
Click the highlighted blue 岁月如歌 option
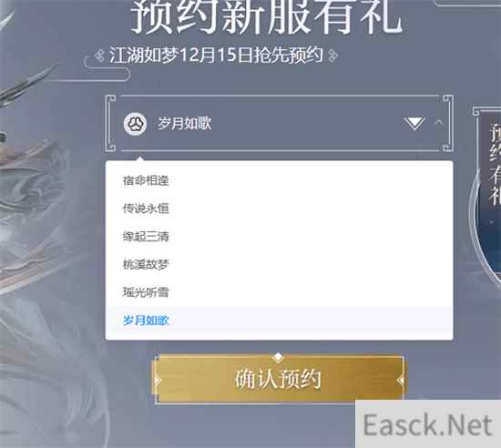[279, 321]
